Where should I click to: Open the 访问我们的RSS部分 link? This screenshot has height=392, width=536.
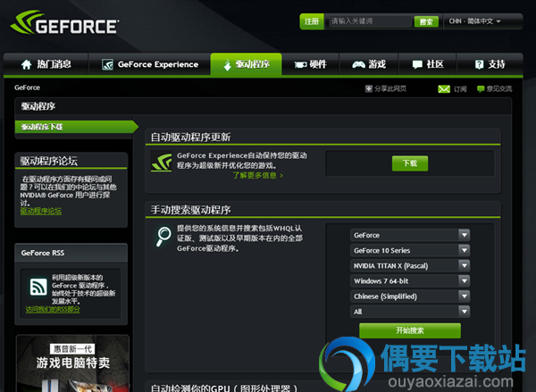53,310
